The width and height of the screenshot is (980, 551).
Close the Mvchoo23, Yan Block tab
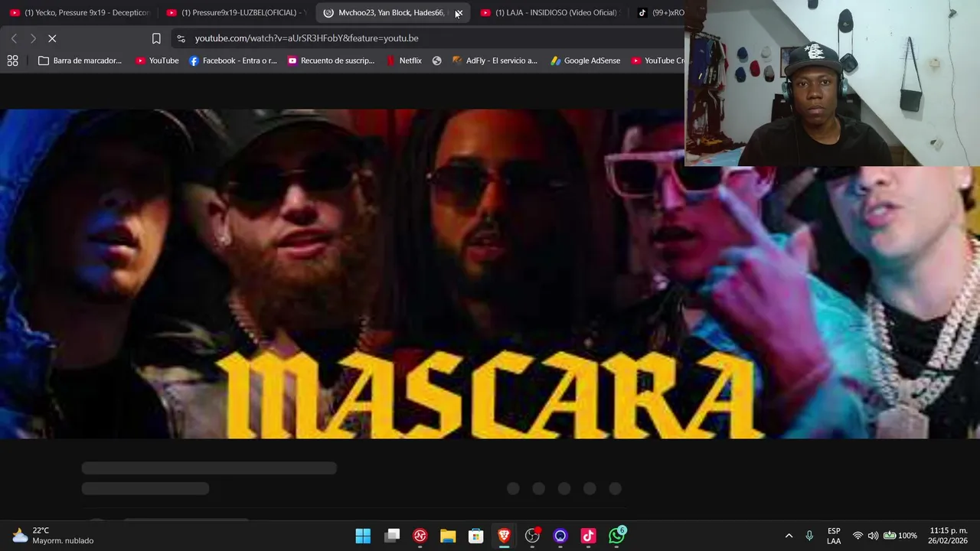pos(459,13)
